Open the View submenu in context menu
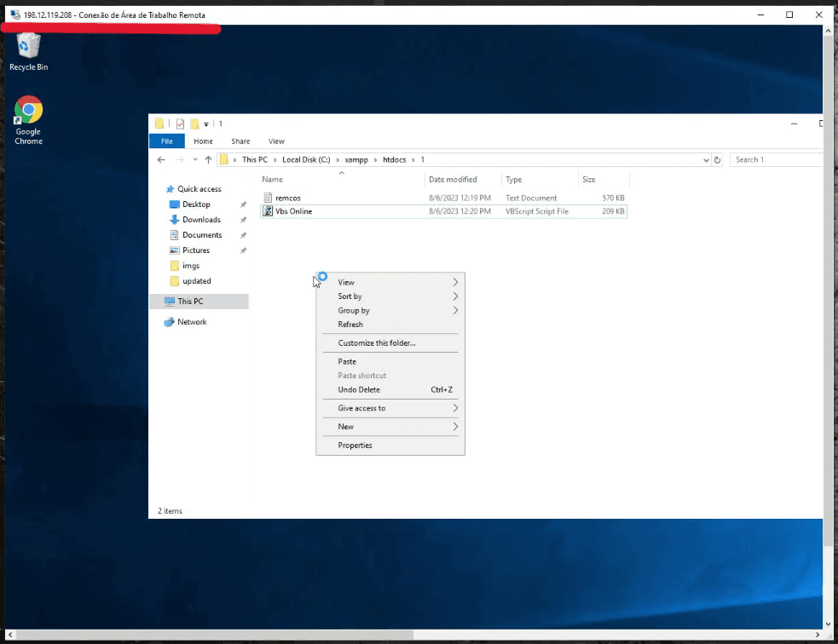The width and height of the screenshot is (838, 644). (x=390, y=282)
